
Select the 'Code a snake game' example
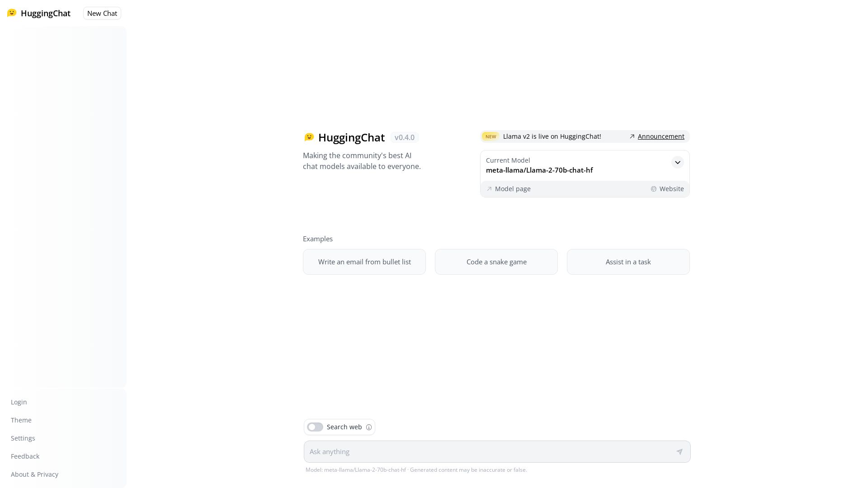(x=496, y=262)
